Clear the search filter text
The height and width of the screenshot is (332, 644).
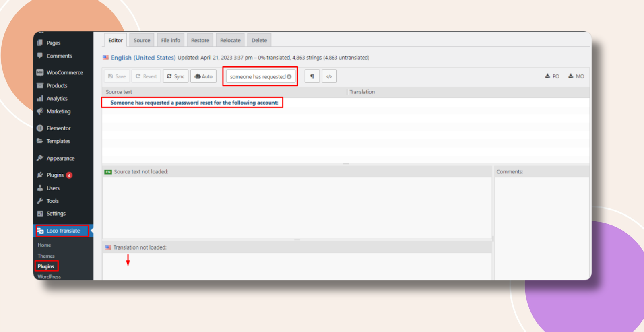pos(289,77)
